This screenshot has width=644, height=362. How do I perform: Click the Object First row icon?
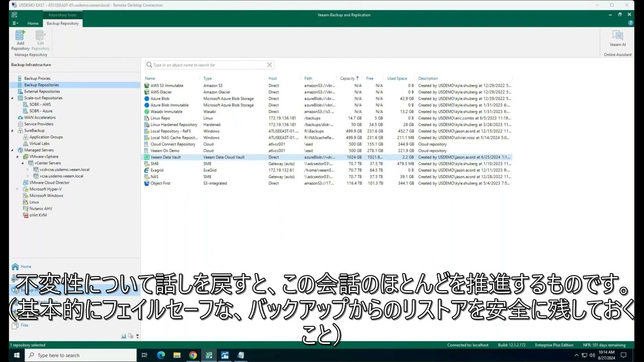tap(146, 184)
